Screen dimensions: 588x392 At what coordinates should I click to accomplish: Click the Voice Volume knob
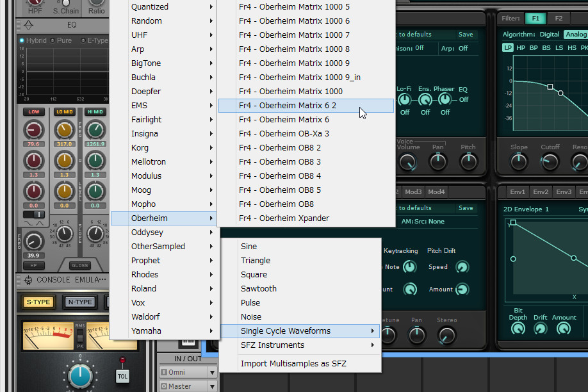tap(407, 163)
